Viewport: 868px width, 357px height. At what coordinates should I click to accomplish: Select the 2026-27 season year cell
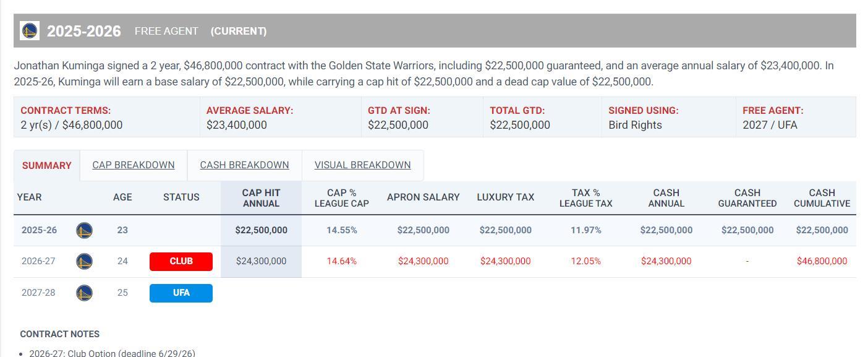coord(38,261)
